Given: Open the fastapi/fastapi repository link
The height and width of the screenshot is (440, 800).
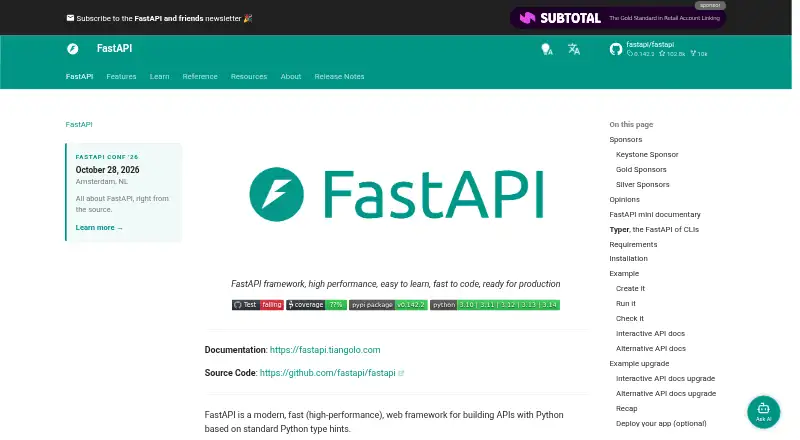Looking at the screenshot, I should [650, 44].
